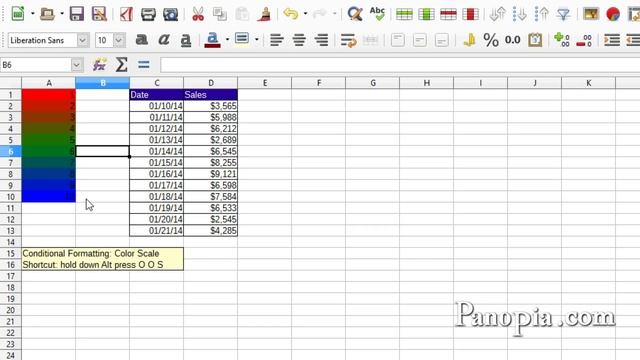Expand the Undo history dropdown arrow

coord(305,14)
